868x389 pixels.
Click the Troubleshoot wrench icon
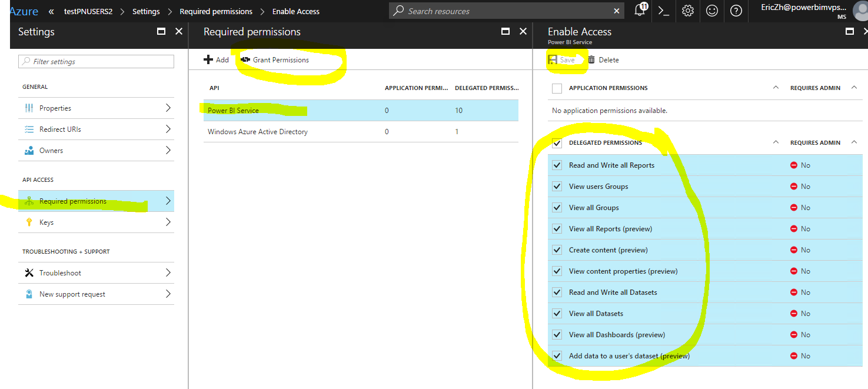(29, 272)
